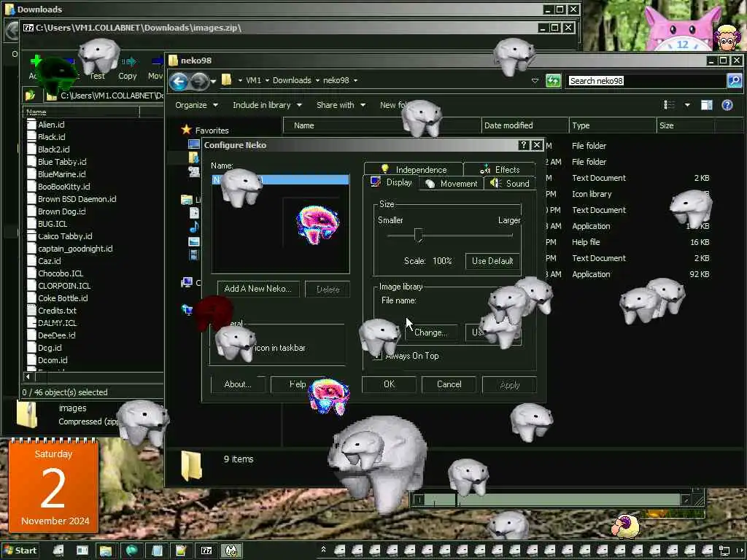Click the Help button in Configure Neko

click(298, 384)
